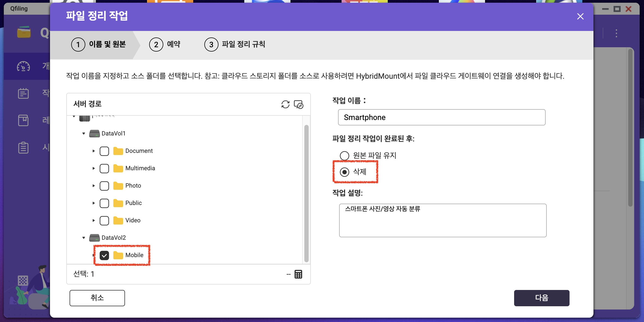Select the 원본 파일 유지 radio option
The width and height of the screenshot is (644, 322).
click(x=345, y=156)
